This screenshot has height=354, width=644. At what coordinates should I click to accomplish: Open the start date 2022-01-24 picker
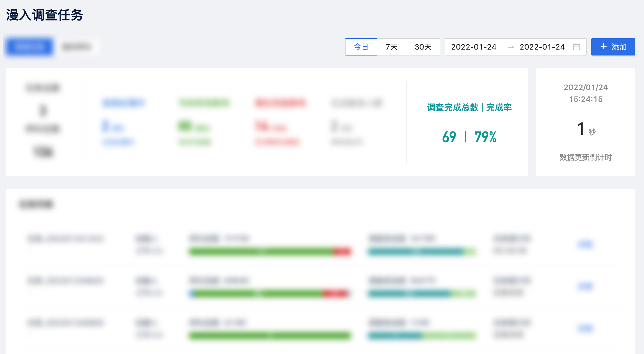click(x=474, y=47)
